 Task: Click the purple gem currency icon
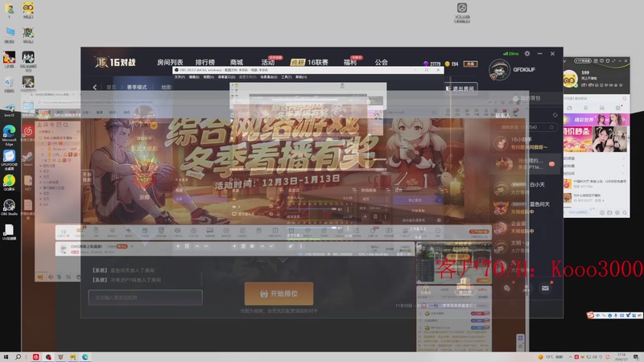pyautogui.click(x=426, y=64)
